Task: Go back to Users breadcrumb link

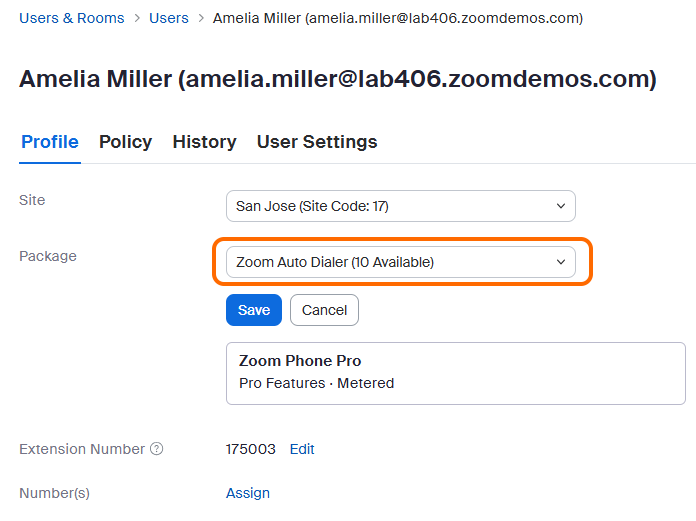Action: [x=169, y=18]
